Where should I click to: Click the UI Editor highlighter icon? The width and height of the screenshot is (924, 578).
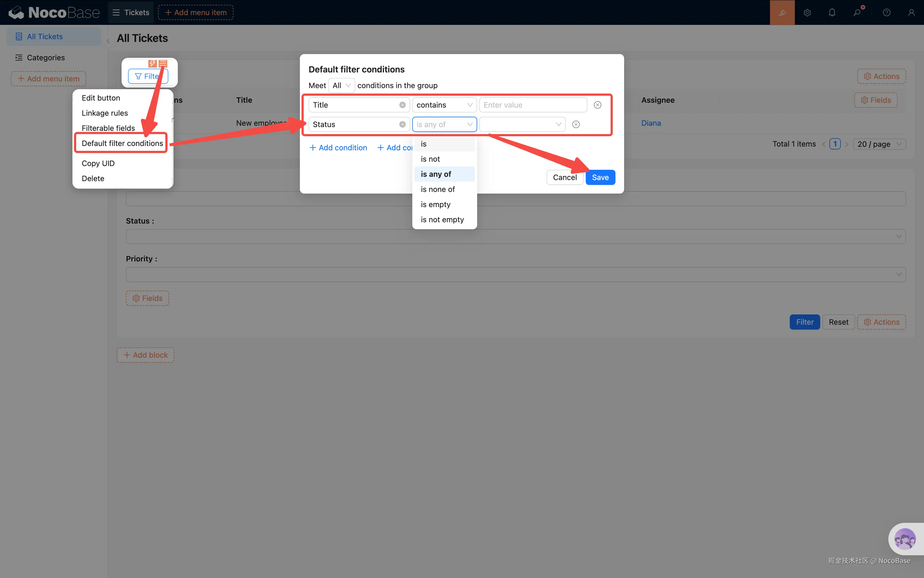tap(782, 13)
